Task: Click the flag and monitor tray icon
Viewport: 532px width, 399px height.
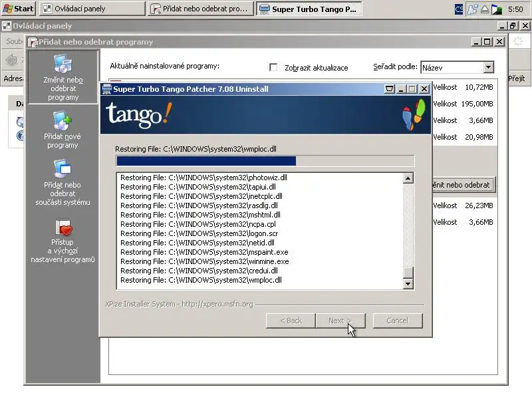Action: point(497,9)
